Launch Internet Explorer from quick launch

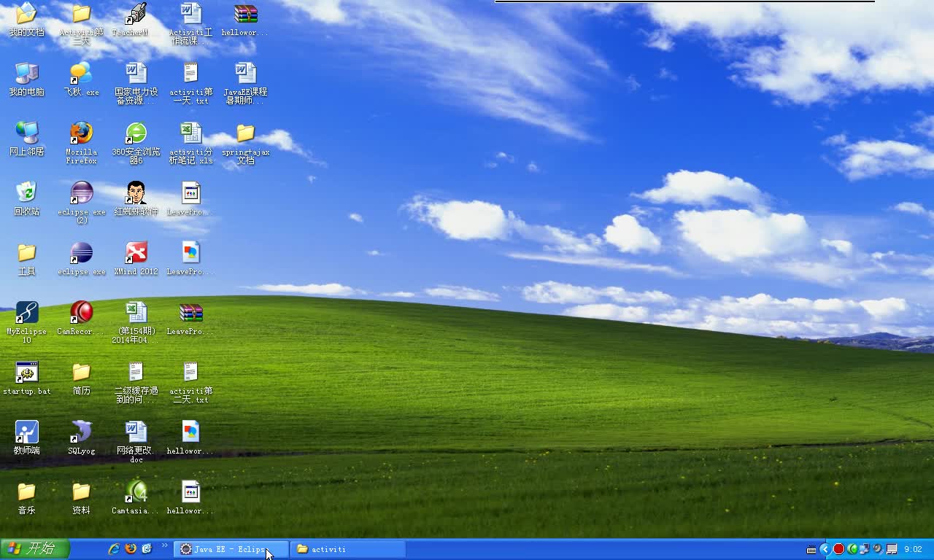pos(114,549)
